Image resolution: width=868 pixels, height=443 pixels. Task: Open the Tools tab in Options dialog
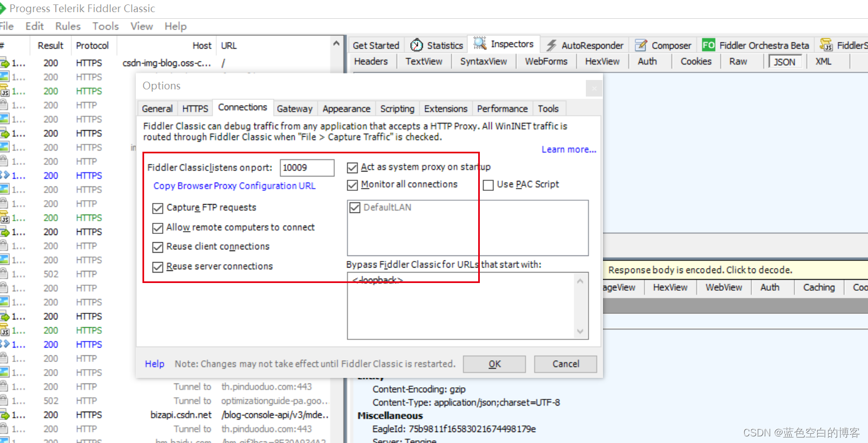(548, 109)
